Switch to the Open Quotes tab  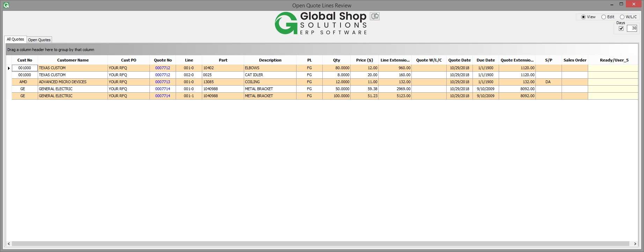[x=39, y=40]
